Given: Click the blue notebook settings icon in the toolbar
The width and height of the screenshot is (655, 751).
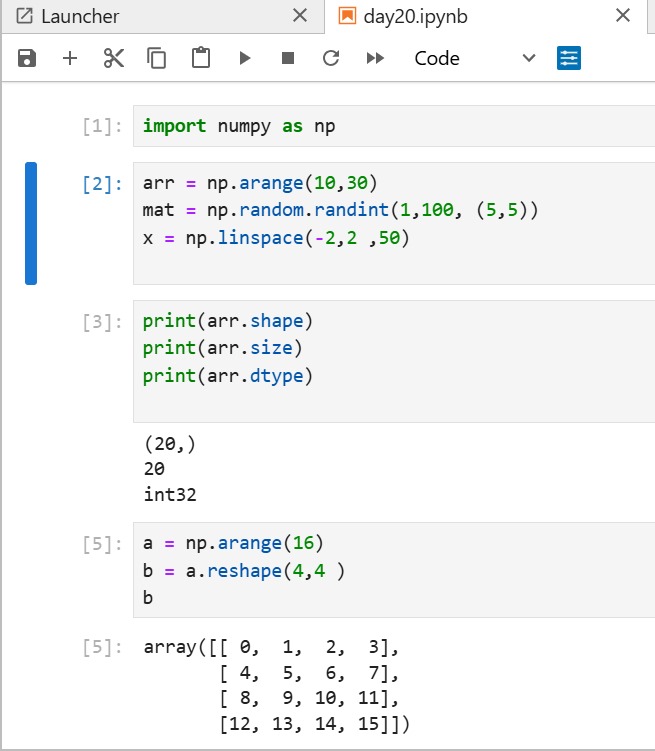Looking at the screenshot, I should pos(569,58).
